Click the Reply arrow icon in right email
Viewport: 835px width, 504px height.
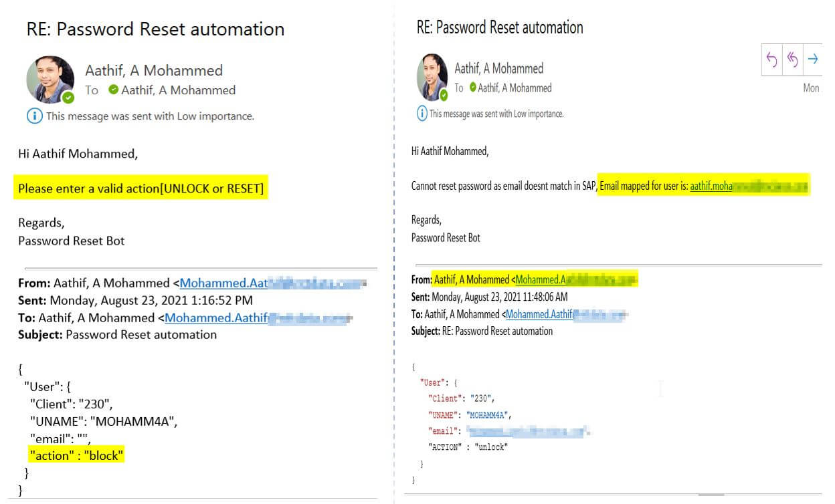[772, 59]
